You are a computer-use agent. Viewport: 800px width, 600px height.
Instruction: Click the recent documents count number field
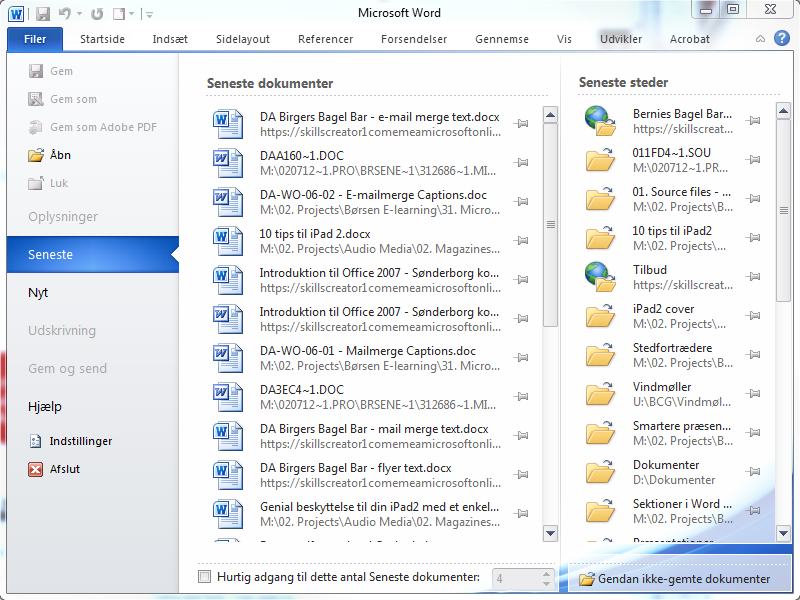(x=513, y=578)
